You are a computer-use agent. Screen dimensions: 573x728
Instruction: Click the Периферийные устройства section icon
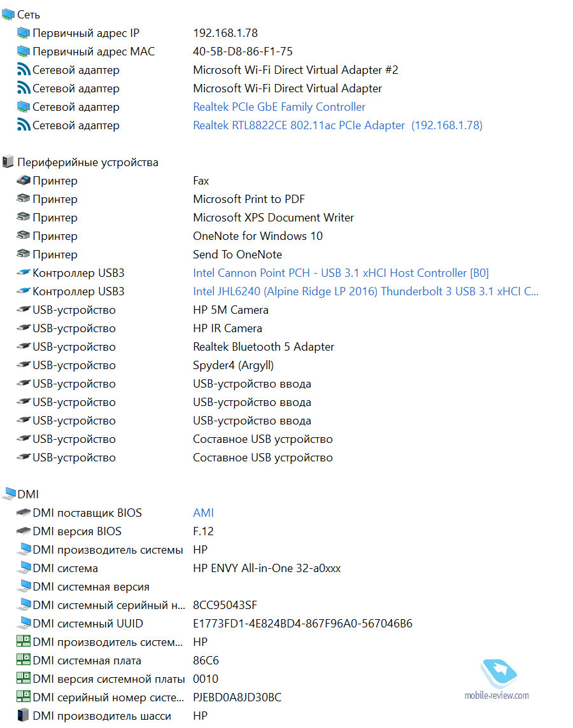coord(8,162)
